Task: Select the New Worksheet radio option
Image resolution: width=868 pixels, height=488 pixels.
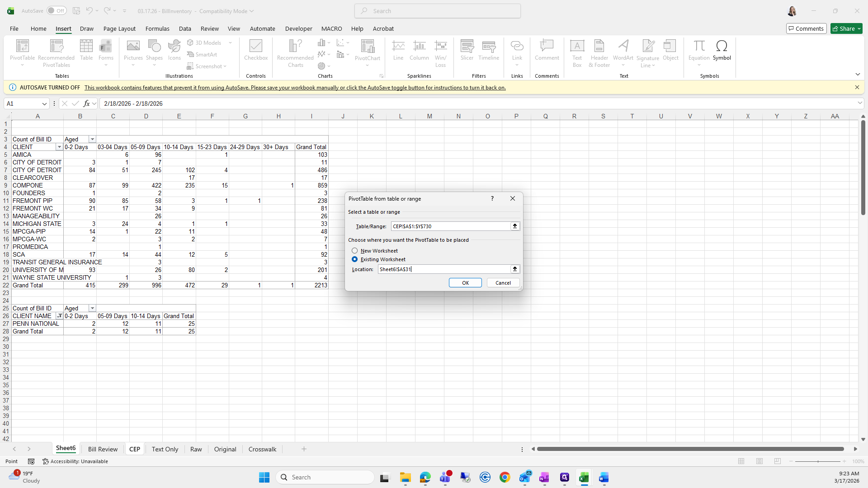Action: 355,251
